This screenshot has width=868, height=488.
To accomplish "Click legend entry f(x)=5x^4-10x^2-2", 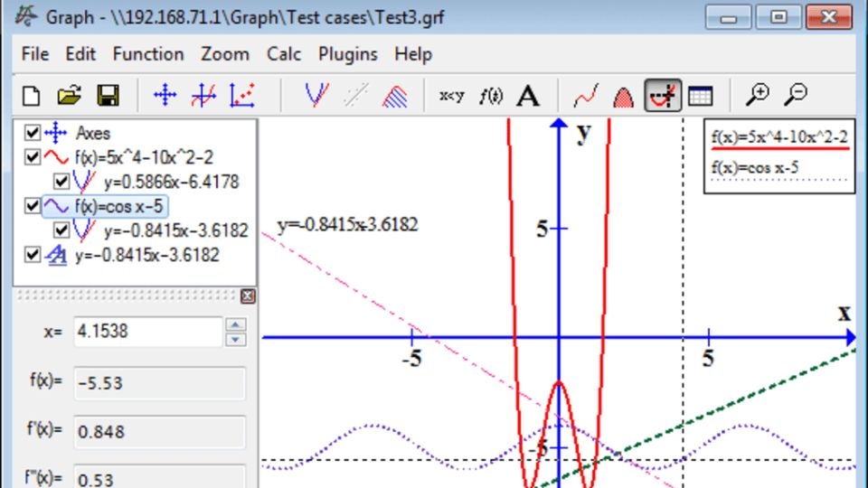I will click(778, 136).
